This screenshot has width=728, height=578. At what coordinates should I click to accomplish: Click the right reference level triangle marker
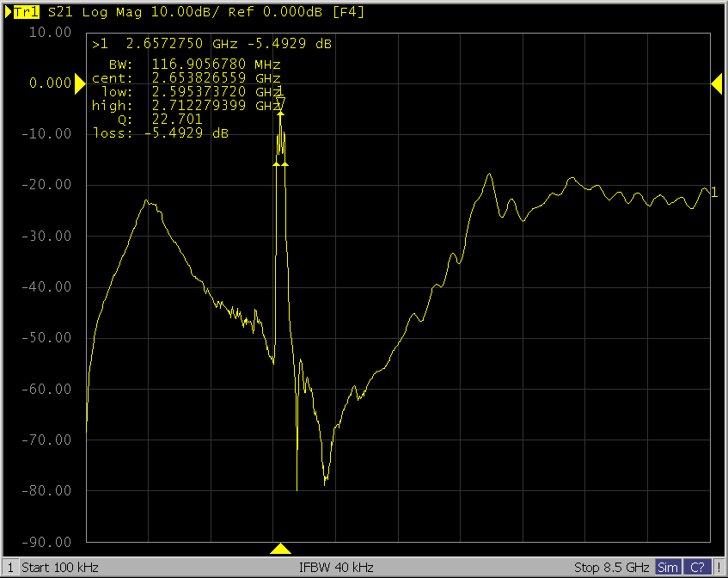716,83
